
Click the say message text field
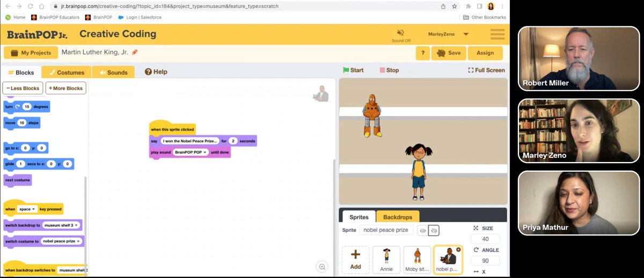pos(190,141)
